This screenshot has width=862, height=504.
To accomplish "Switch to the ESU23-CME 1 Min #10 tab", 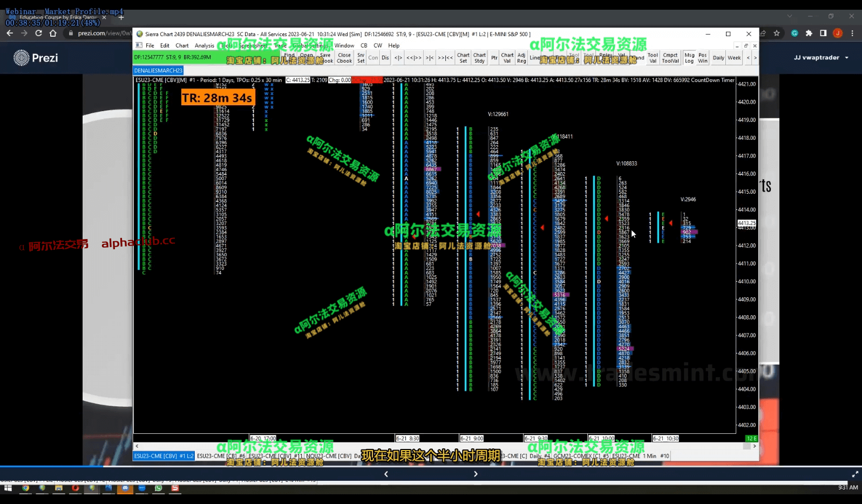I will pos(641,456).
